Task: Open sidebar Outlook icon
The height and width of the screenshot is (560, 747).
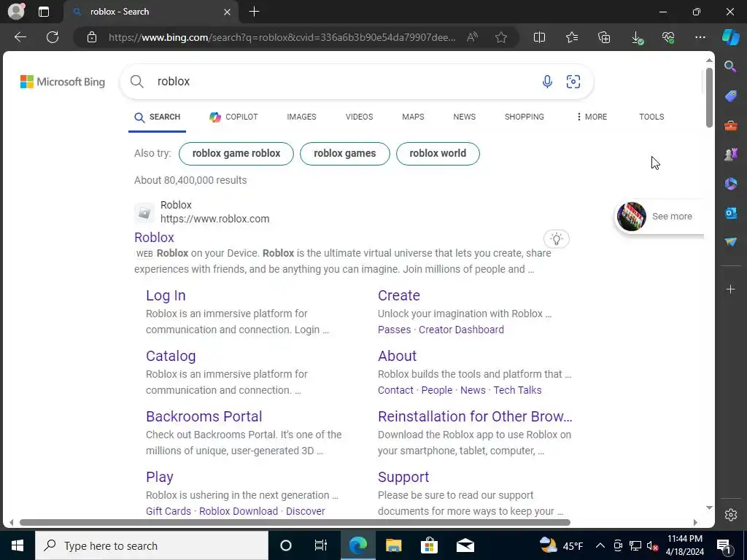Action: (x=731, y=213)
